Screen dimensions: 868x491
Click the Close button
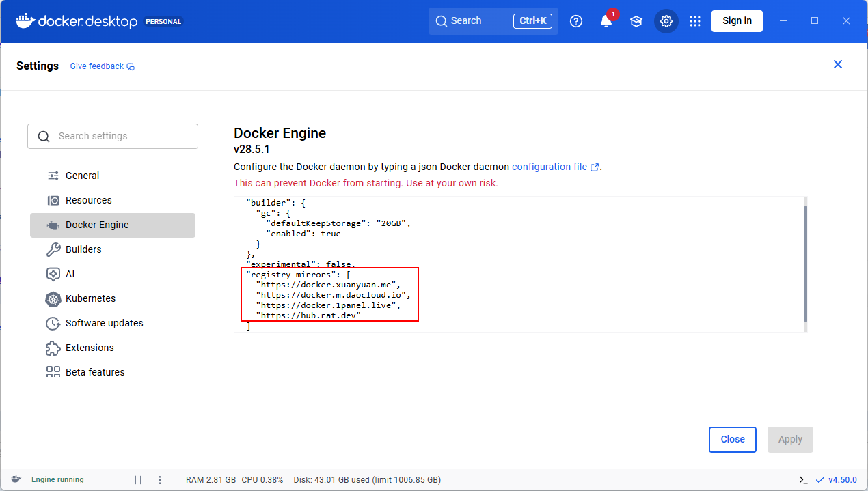pyautogui.click(x=733, y=440)
